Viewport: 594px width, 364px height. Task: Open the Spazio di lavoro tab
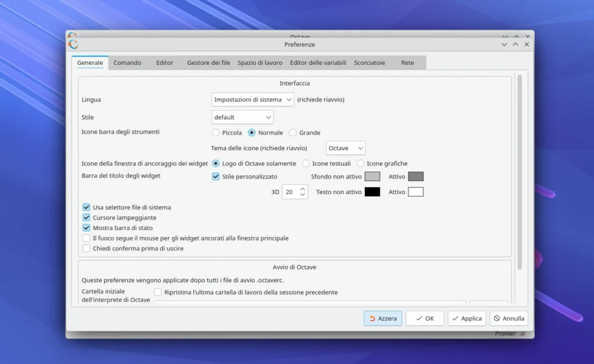[x=259, y=63]
